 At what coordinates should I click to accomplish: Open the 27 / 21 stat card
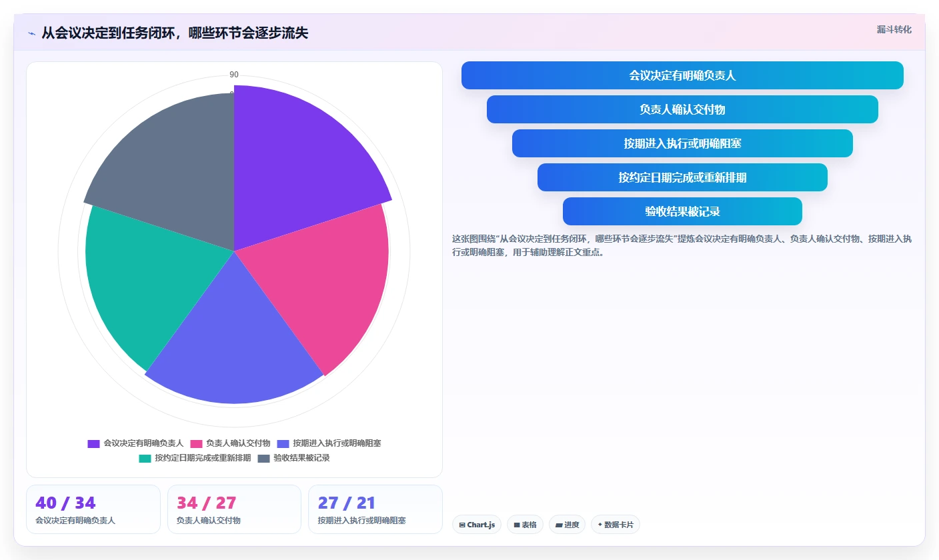coord(375,509)
